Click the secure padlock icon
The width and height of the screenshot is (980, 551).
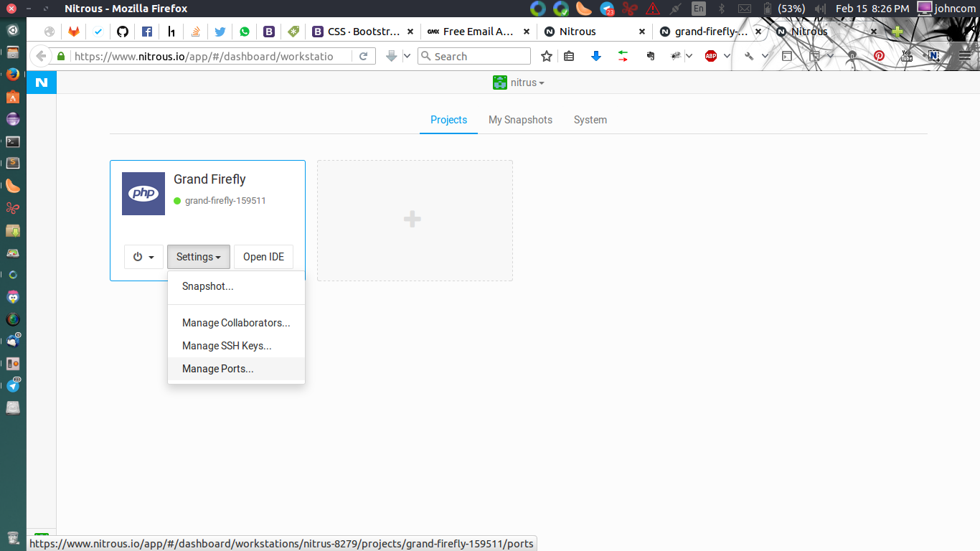[62, 56]
